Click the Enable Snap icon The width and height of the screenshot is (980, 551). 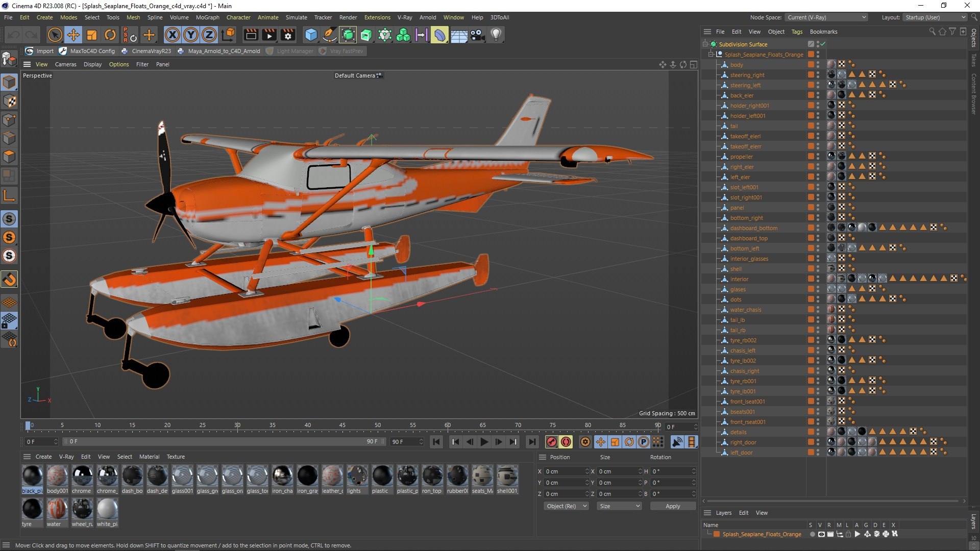[x=9, y=280]
